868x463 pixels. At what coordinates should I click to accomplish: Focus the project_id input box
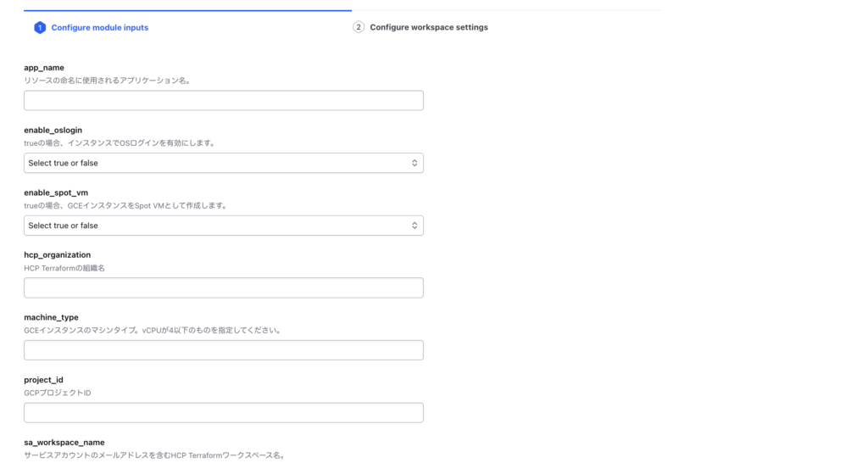224,413
